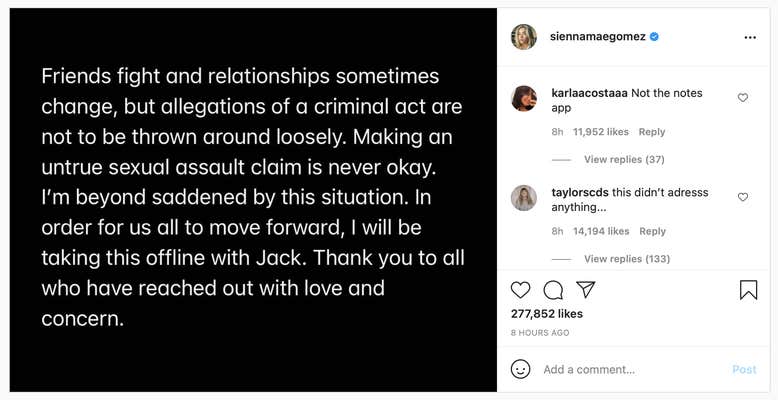Save post with bookmark icon
Screen dimensions: 778x400
point(748,290)
